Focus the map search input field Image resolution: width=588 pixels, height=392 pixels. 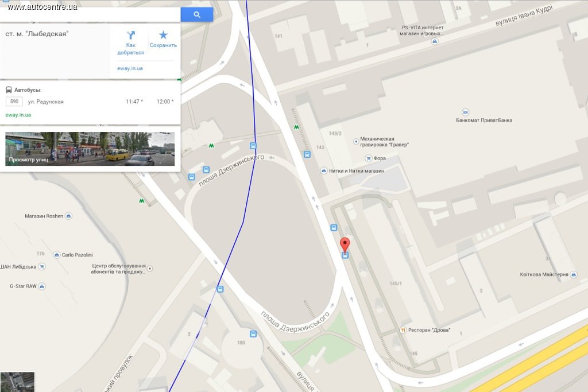[x=90, y=14]
